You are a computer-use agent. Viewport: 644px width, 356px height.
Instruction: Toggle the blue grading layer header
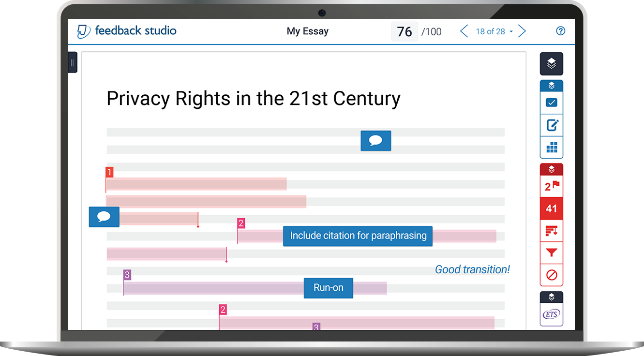(551, 86)
